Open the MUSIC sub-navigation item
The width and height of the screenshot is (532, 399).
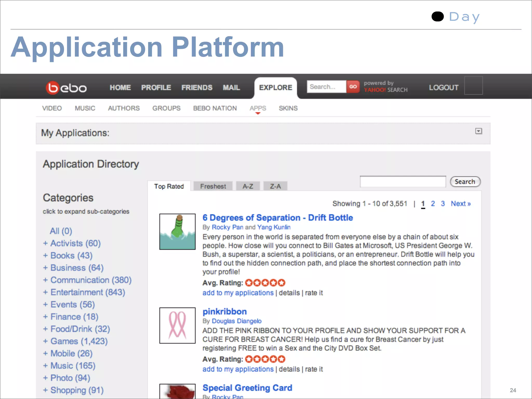click(x=85, y=108)
